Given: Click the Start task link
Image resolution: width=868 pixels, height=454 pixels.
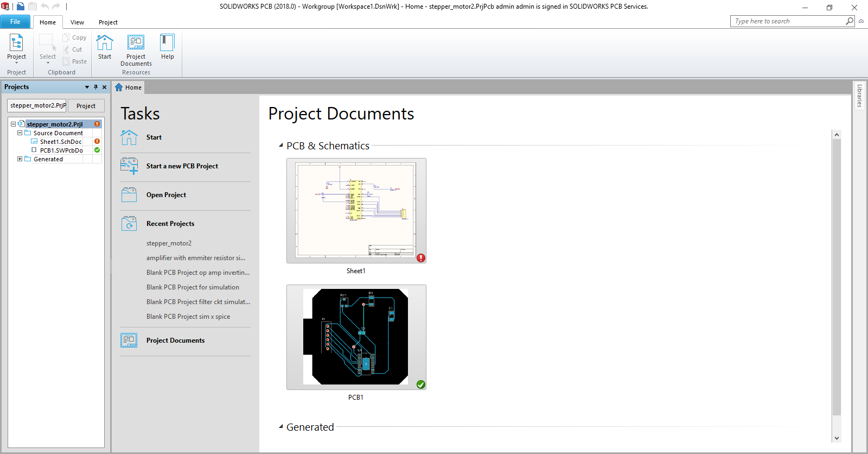Looking at the screenshot, I should [x=154, y=137].
